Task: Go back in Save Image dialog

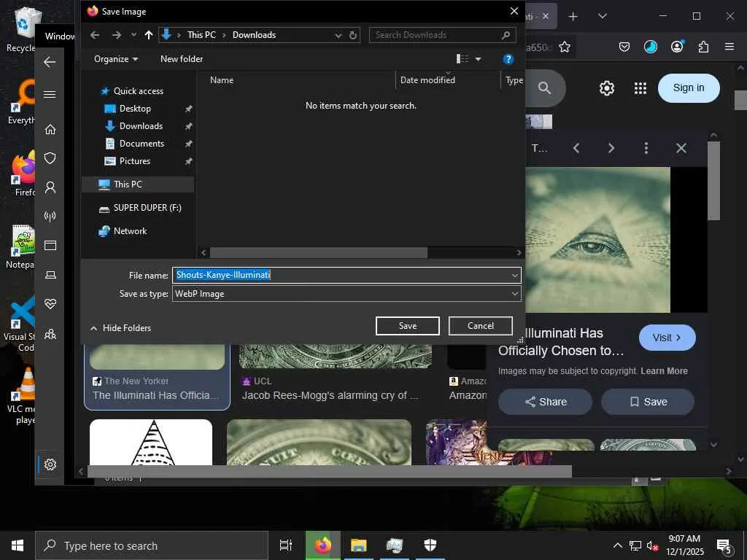Action: pos(95,35)
